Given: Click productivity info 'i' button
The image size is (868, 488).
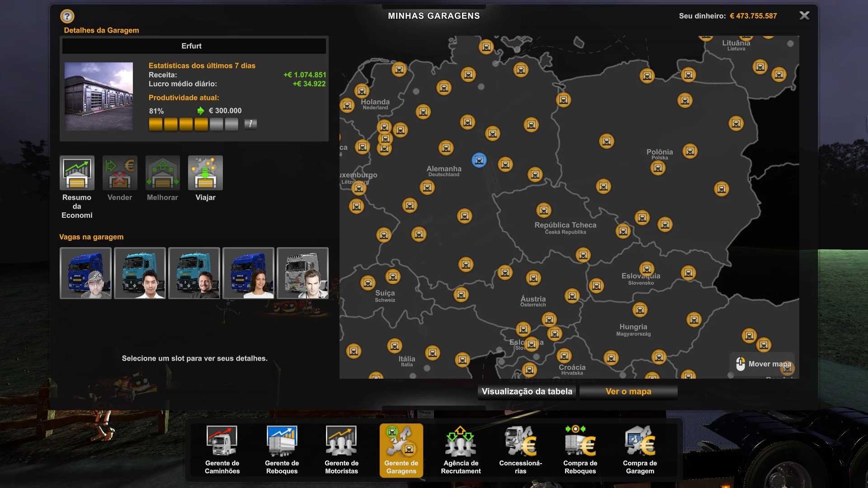Looking at the screenshot, I should (x=250, y=124).
